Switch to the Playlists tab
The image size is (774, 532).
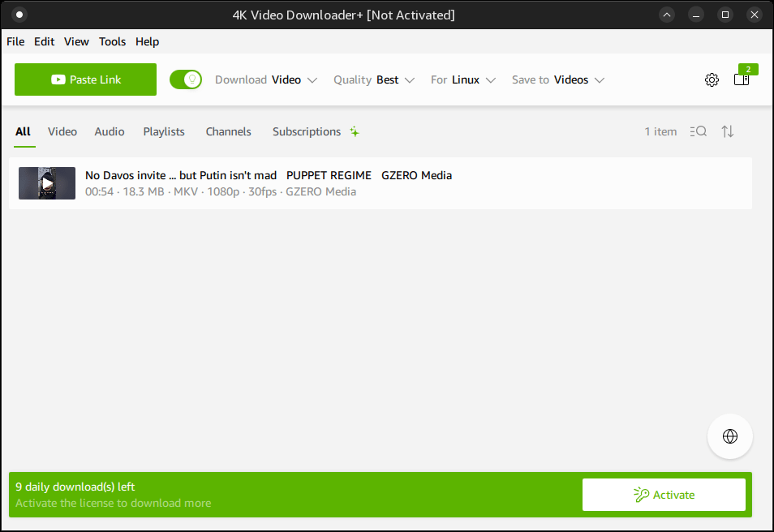pos(164,131)
